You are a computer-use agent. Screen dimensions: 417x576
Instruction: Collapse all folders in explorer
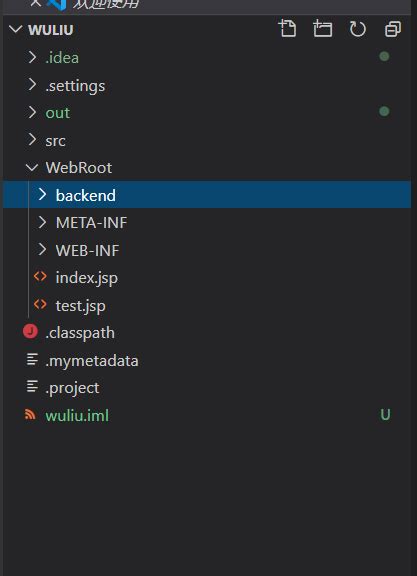tap(393, 29)
